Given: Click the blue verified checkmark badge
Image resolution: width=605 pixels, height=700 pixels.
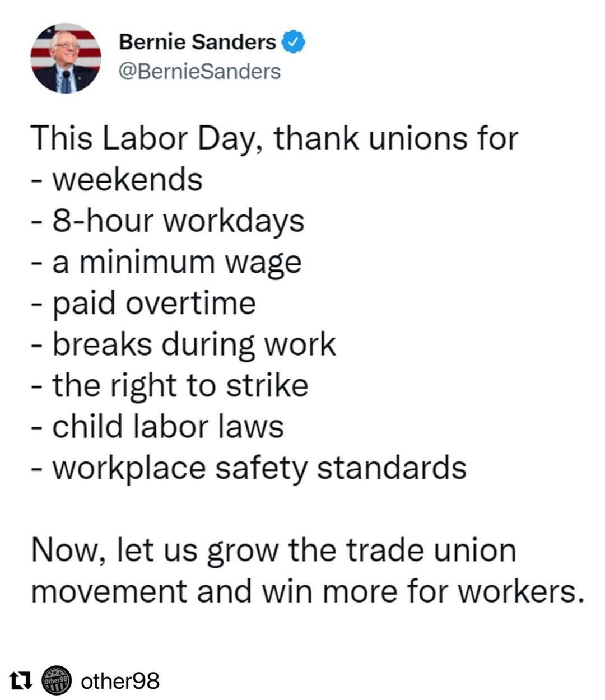Looking at the screenshot, I should click(x=294, y=42).
